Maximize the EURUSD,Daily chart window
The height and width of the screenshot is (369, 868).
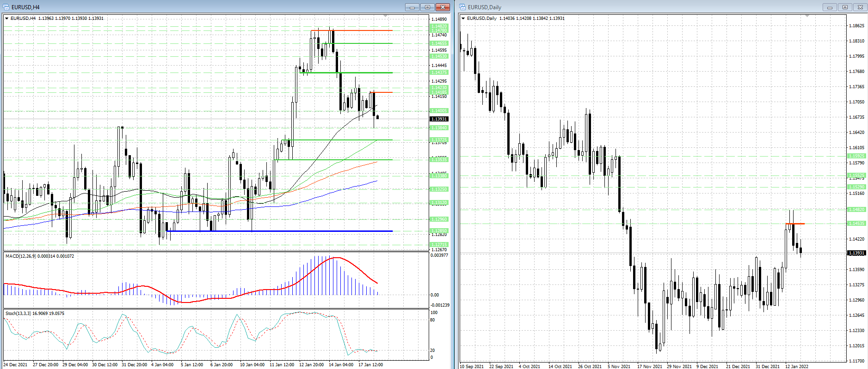tap(845, 7)
